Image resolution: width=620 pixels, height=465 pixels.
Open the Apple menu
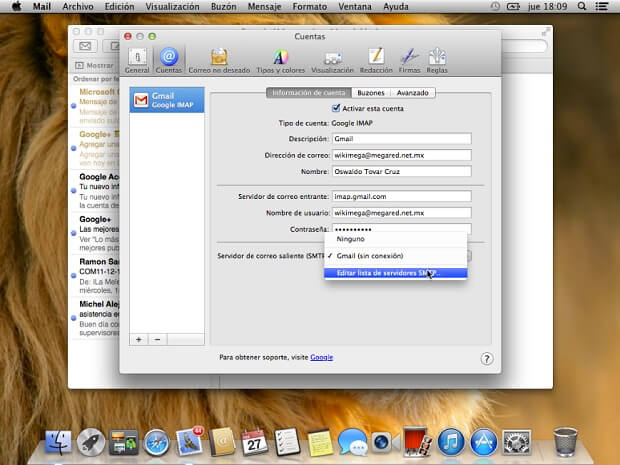16,6
